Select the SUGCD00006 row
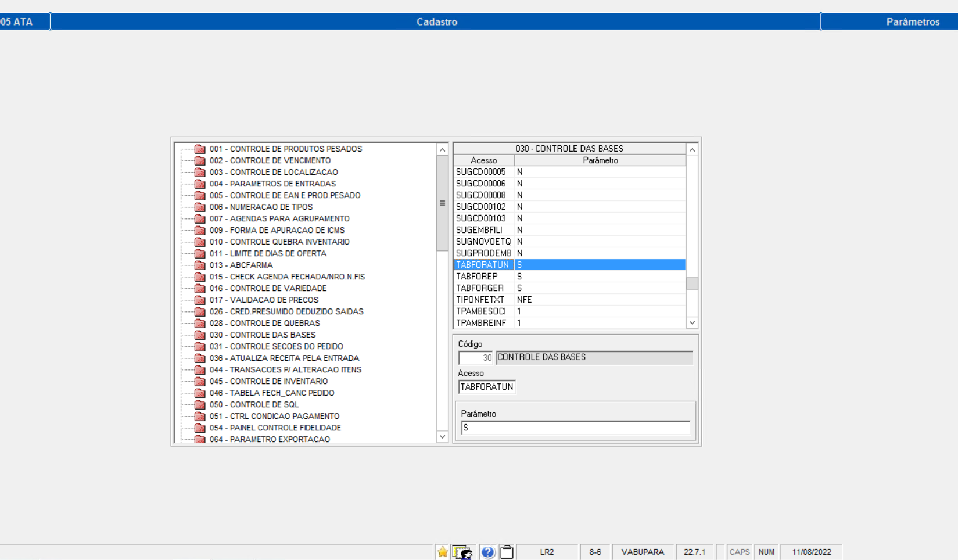 [569, 184]
